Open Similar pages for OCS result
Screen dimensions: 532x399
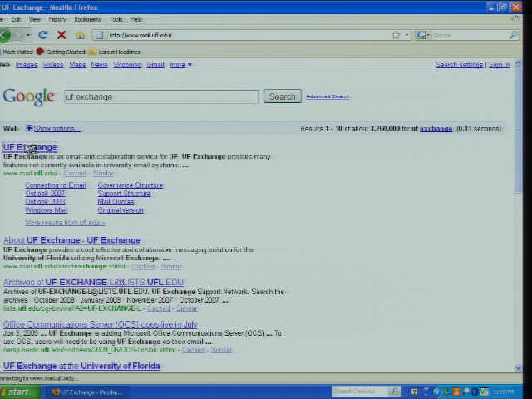tap(222, 350)
